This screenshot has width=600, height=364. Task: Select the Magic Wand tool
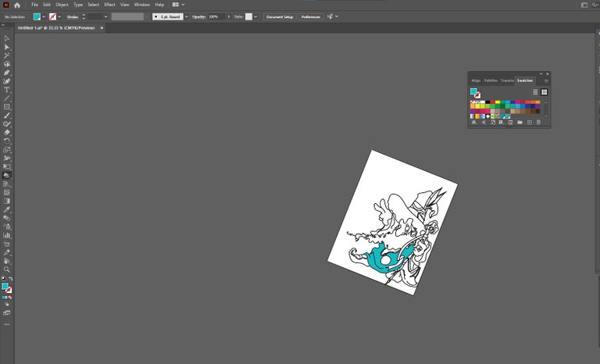point(6,55)
